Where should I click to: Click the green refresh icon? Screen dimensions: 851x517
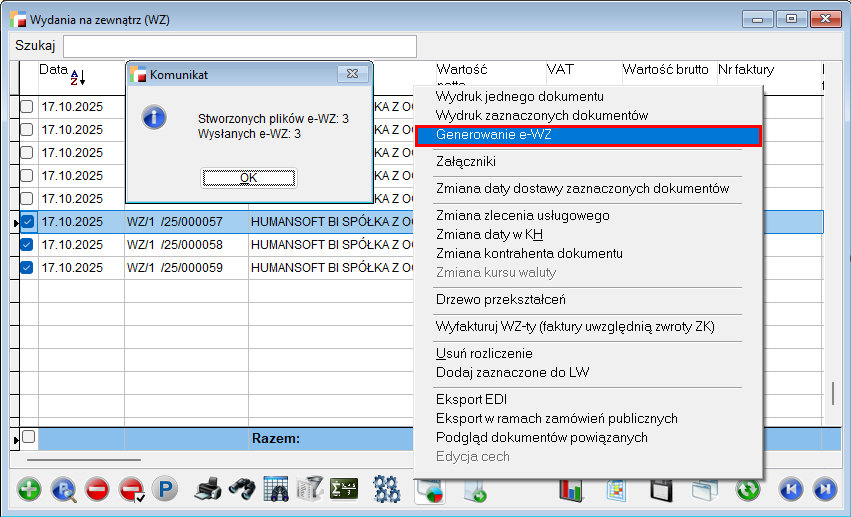748,489
